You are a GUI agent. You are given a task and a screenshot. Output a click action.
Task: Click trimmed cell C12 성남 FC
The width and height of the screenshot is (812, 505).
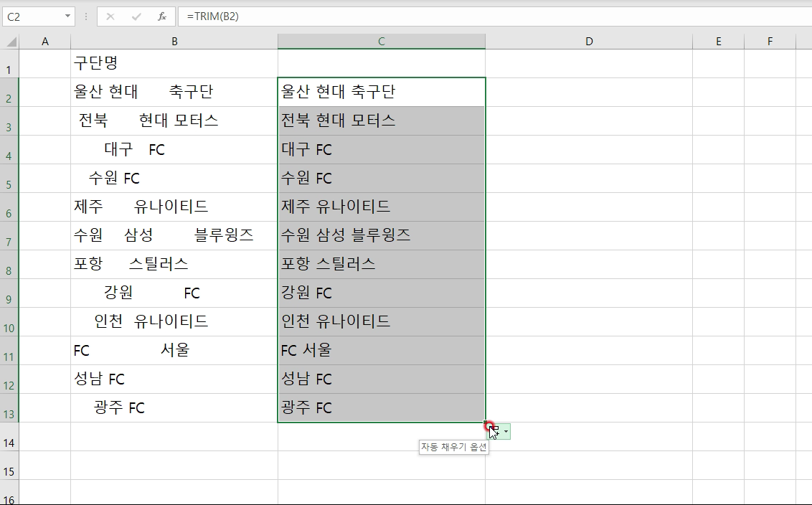click(382, 379)
